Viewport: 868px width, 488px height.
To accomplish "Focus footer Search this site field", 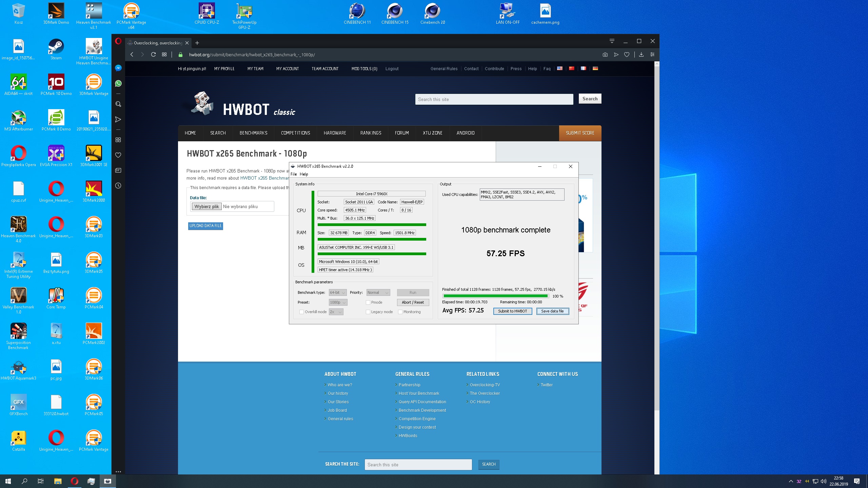I will tap(418, 465).
